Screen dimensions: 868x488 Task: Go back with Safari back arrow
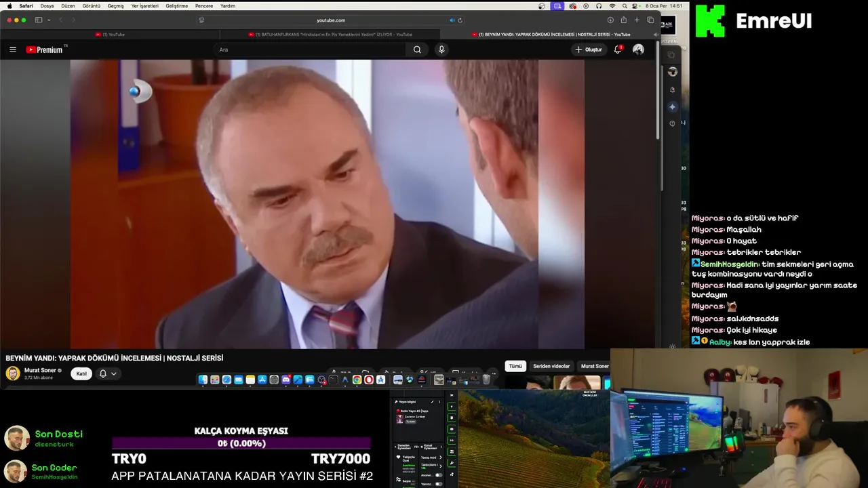(61, 20)
